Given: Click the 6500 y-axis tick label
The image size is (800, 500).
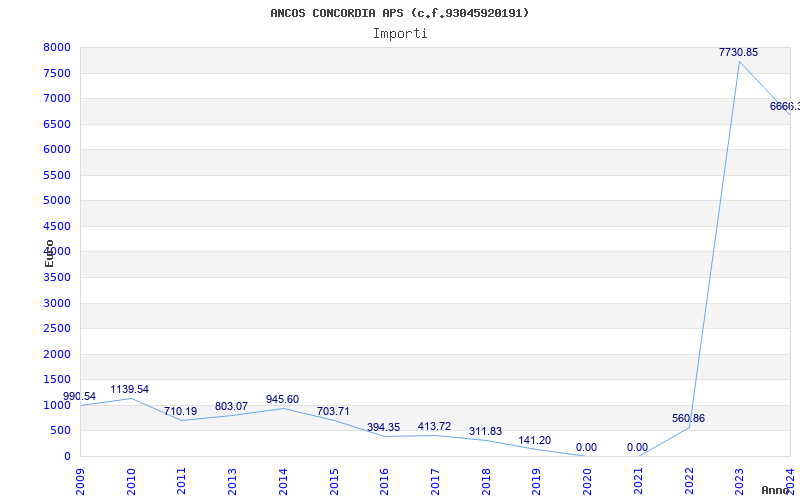Looking at the screenshot, I should pyautogui.click(x=57, y=124).
